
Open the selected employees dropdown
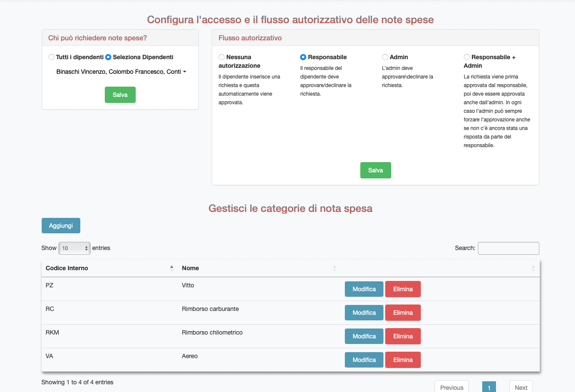pyautogui.click(x=121, y=72)
